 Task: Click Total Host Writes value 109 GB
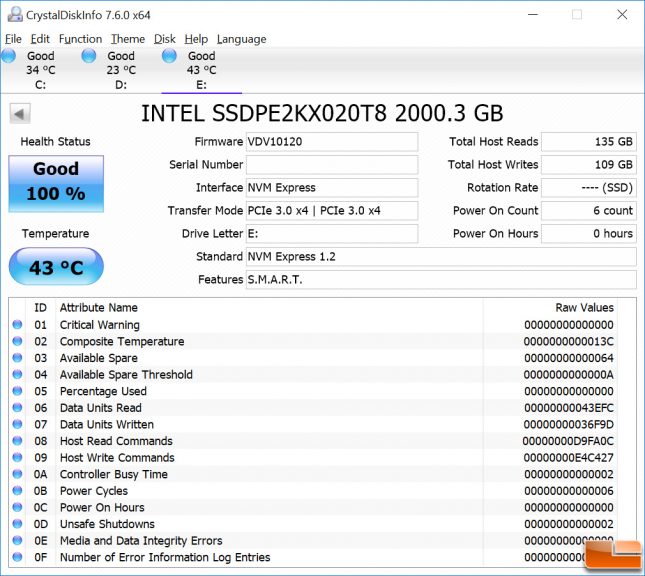click(589, 165)
